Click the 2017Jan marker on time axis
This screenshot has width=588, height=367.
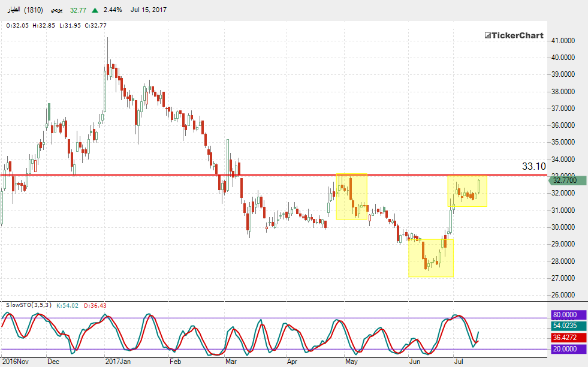[x=117, y=362]
